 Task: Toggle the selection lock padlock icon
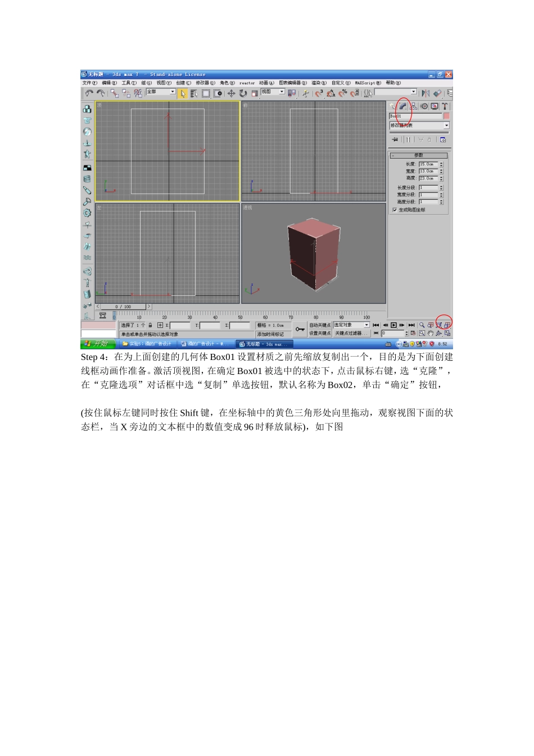tap(151, 325)
